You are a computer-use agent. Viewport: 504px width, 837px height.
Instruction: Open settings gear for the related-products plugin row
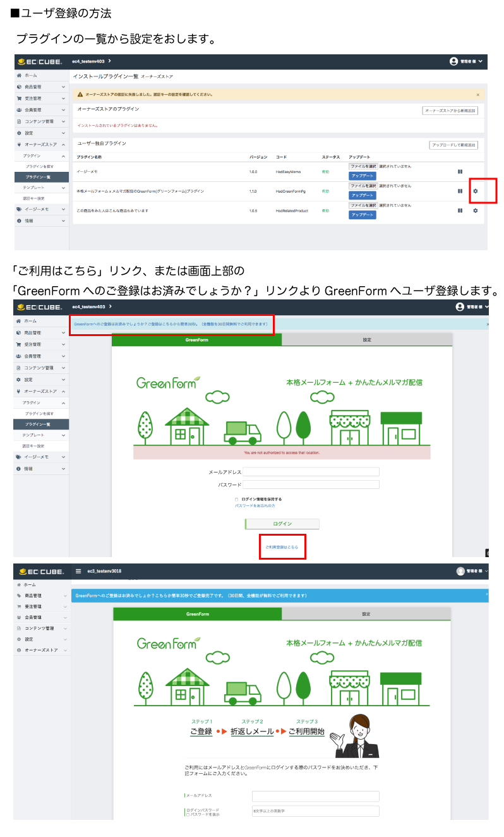[x=476, y=210]
